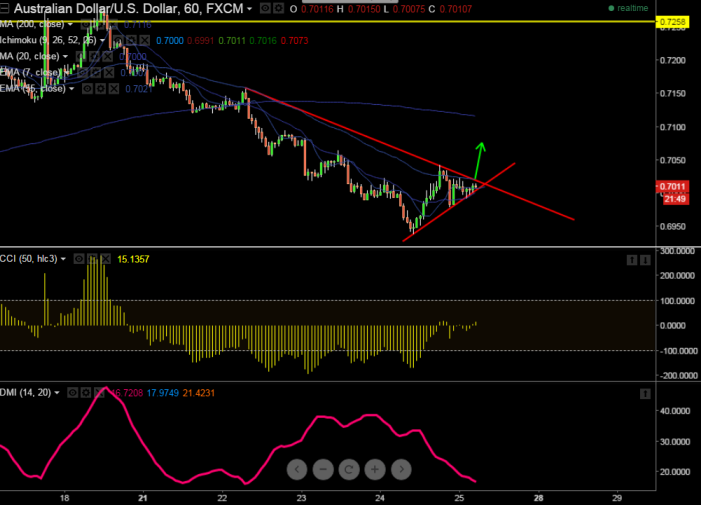The width and height of the screenshot is (701, 505).
Task: Toggle visibility of MA (200, close)
Action: point(86,24)
